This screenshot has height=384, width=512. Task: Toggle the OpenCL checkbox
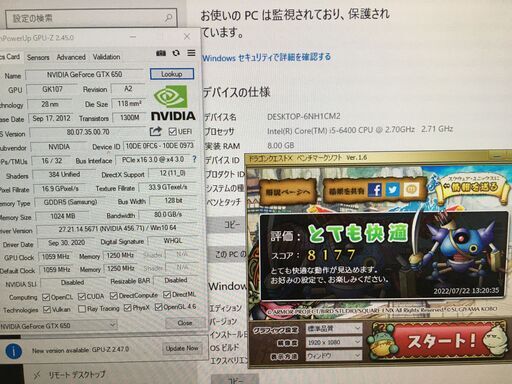(46, 297)
